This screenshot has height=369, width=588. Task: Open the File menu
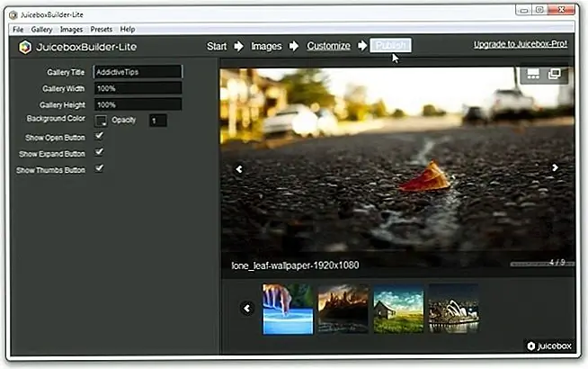pyautogui.click(x=18, y=30)
